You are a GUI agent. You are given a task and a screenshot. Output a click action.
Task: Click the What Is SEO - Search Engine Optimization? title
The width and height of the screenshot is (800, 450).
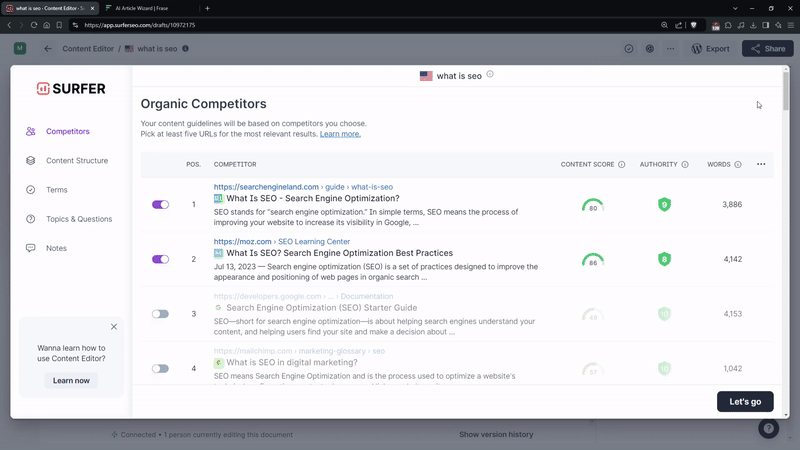click(313, 198)
